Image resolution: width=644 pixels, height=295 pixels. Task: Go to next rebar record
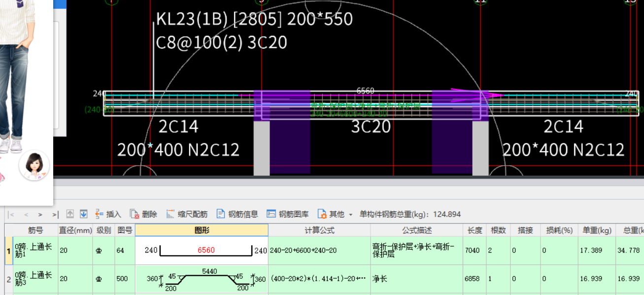[40, 215]
